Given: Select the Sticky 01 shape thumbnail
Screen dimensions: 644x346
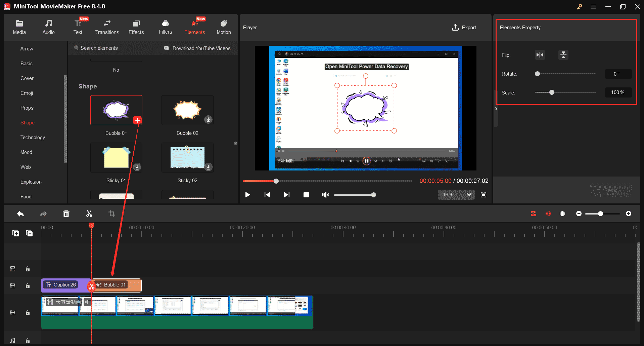Looking at the screenshot, I should click(x=116, y=157).
